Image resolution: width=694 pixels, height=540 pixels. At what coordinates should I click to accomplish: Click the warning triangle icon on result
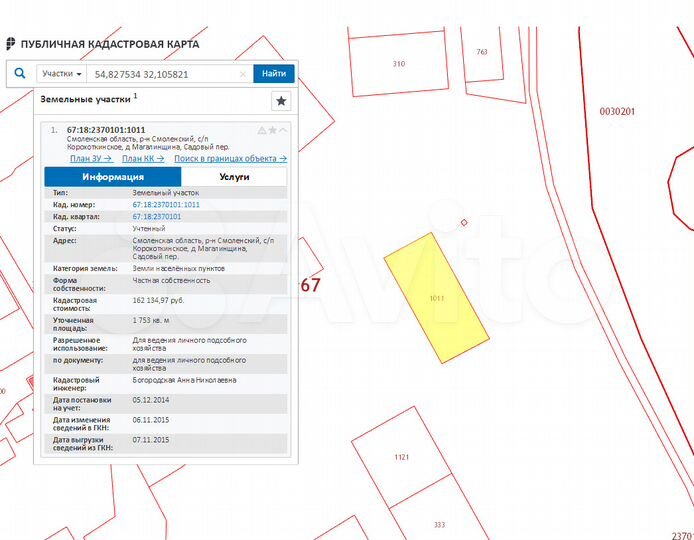point(262,130)
